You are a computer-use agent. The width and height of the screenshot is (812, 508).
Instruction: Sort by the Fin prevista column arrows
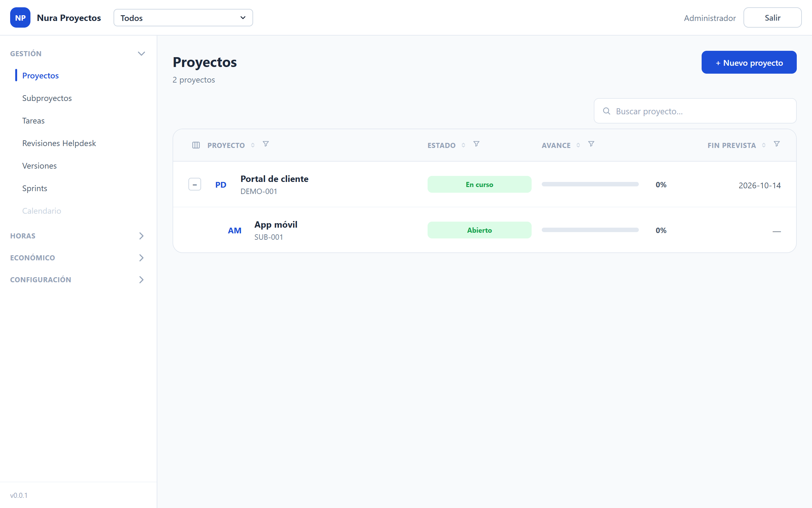pyautogui.click(x=764, y=145)
